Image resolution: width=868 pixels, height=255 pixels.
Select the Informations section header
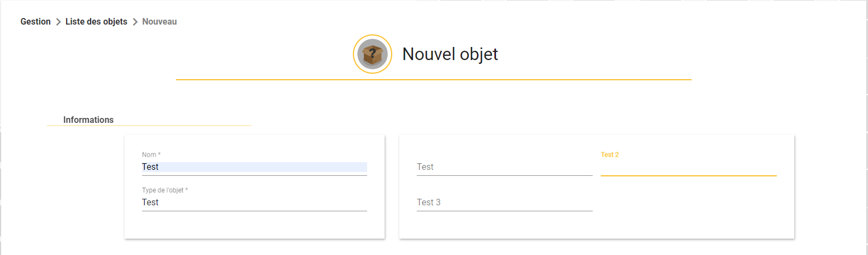(88, 120)
